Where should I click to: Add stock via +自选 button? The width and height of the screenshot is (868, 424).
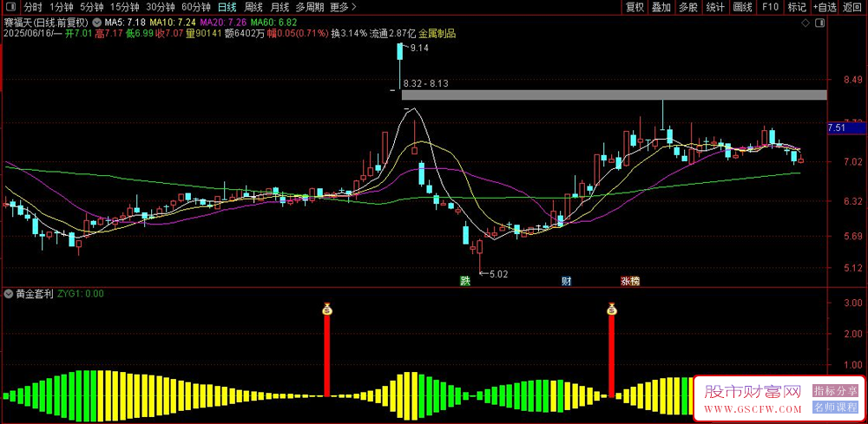[x=825, y=7]
